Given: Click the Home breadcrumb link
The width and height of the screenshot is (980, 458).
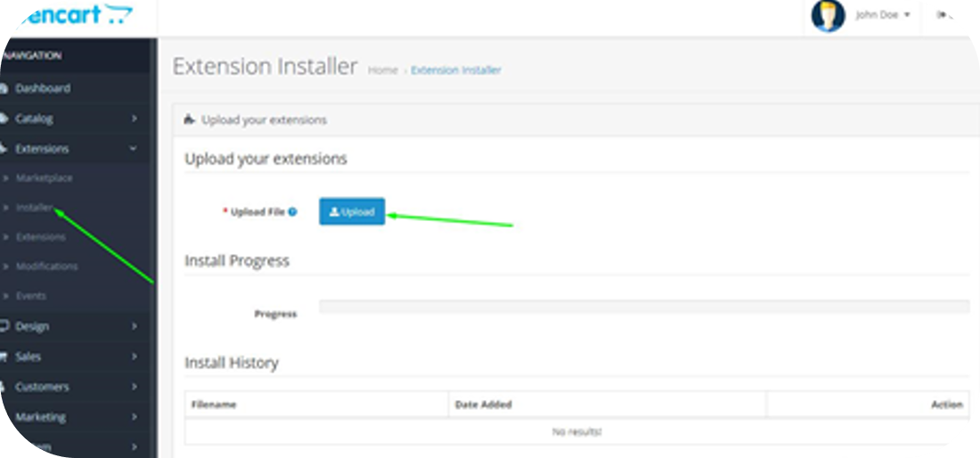Looking at the screenshot, I should click(382, 70).
